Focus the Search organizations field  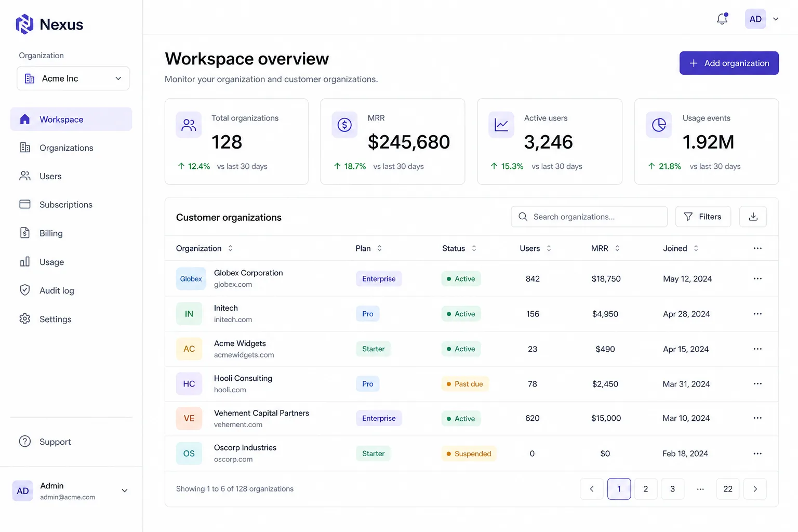coord(589,217)
